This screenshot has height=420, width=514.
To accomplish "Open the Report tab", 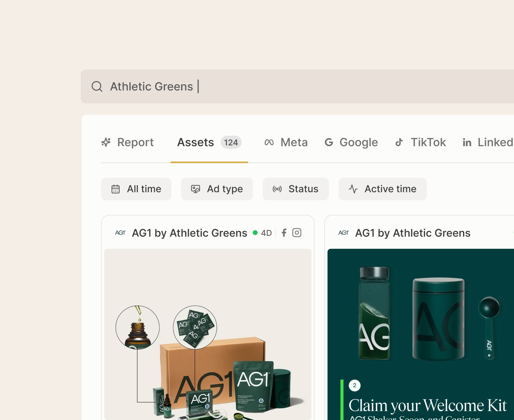I will pos(127,142).
